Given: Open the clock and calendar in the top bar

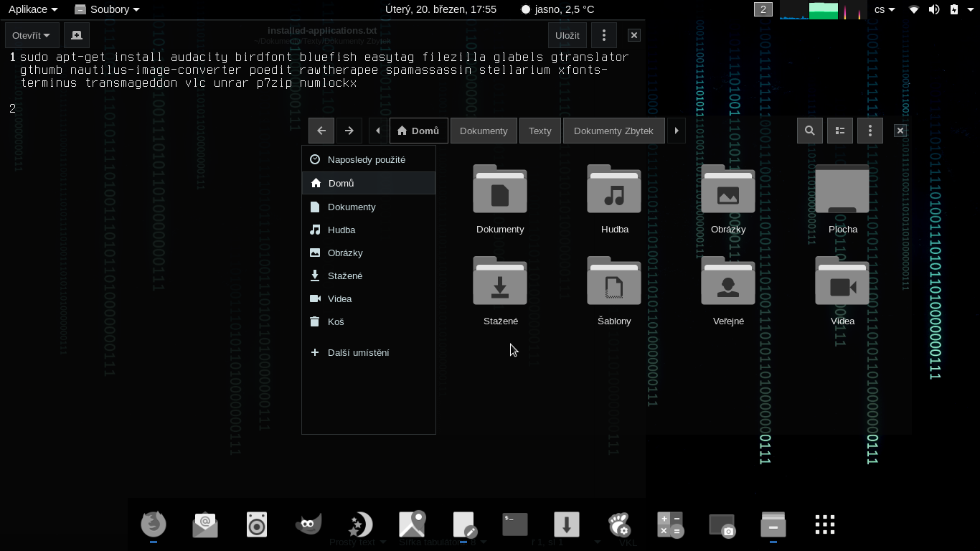Looking at the screenshot, I should click(x=440, y=9).
